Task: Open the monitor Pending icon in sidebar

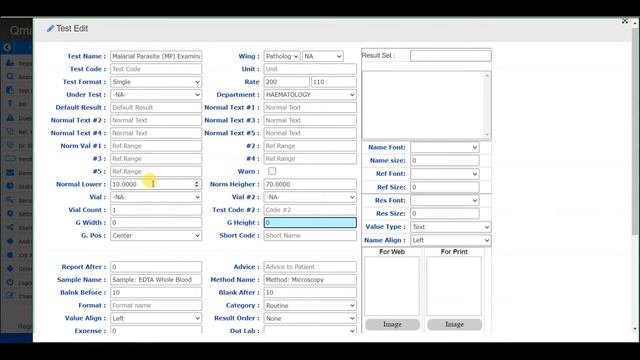Action: (10, 159)
